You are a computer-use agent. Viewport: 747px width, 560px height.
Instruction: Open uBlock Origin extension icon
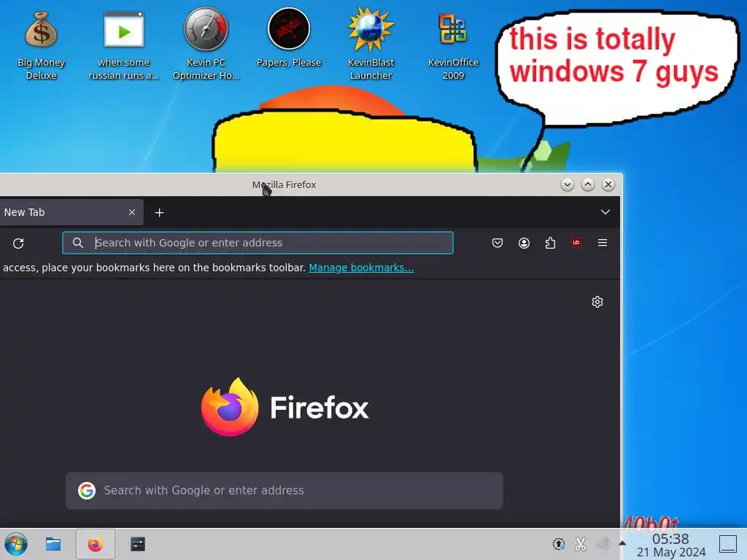(x=576, y=243)
